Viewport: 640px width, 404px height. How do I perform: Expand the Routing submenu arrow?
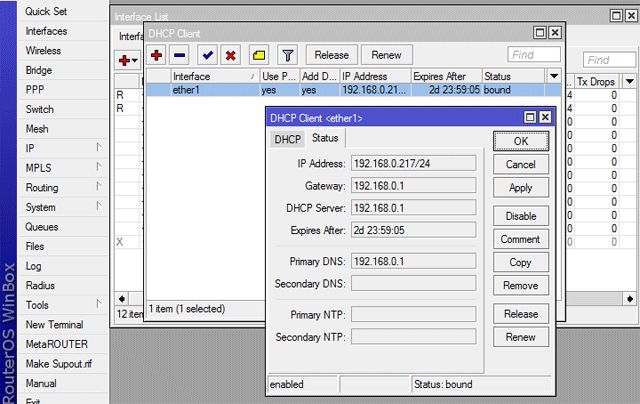pyautogui.click(x=98, y=187)
